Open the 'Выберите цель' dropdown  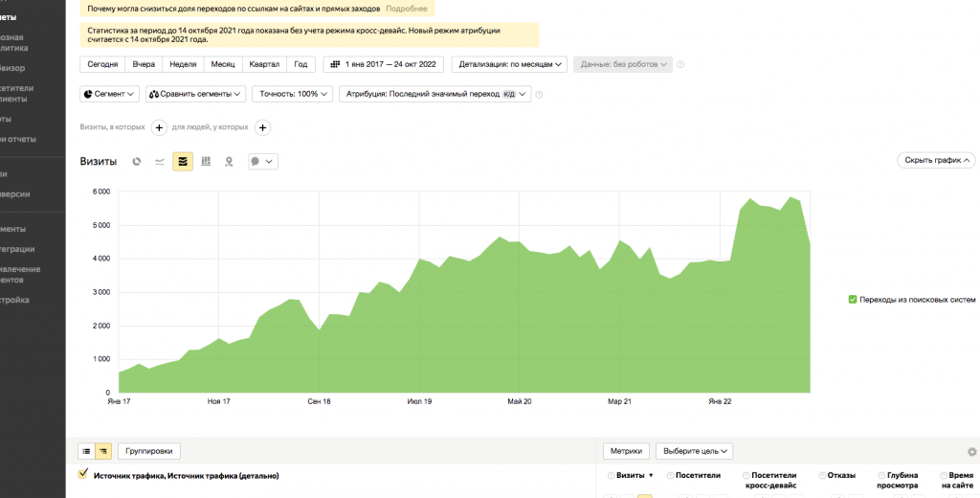coord(694,451)
